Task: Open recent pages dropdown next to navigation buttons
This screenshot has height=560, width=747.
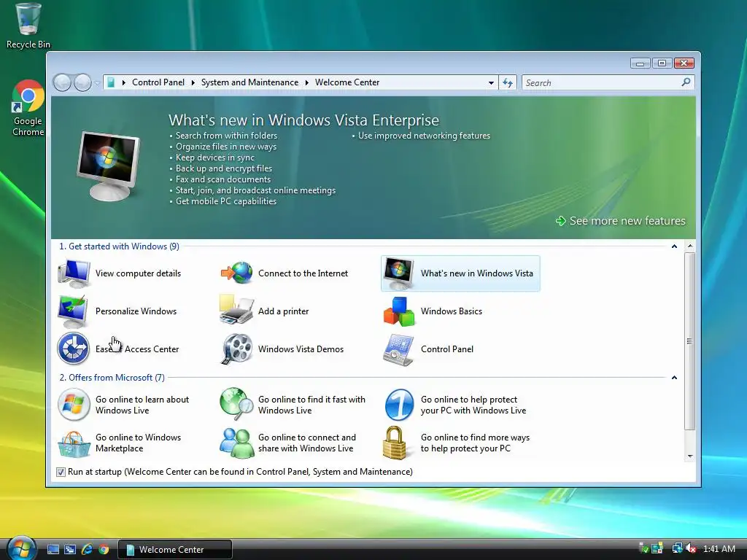Action: [x=97, y=83]
